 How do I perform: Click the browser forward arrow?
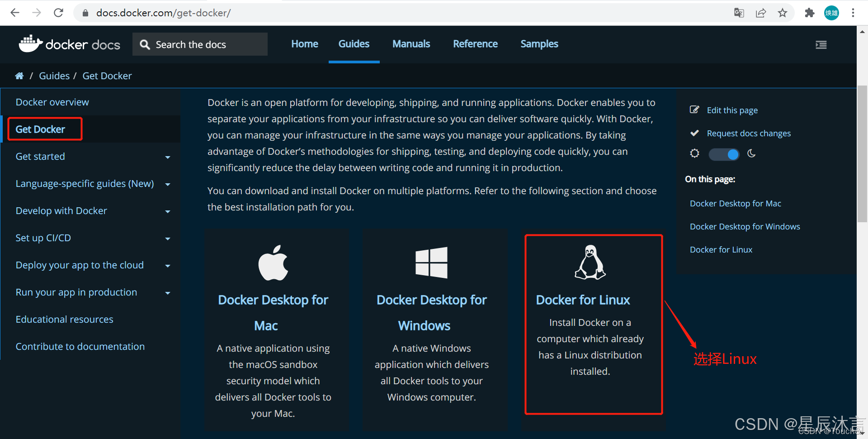click(37, 13)
